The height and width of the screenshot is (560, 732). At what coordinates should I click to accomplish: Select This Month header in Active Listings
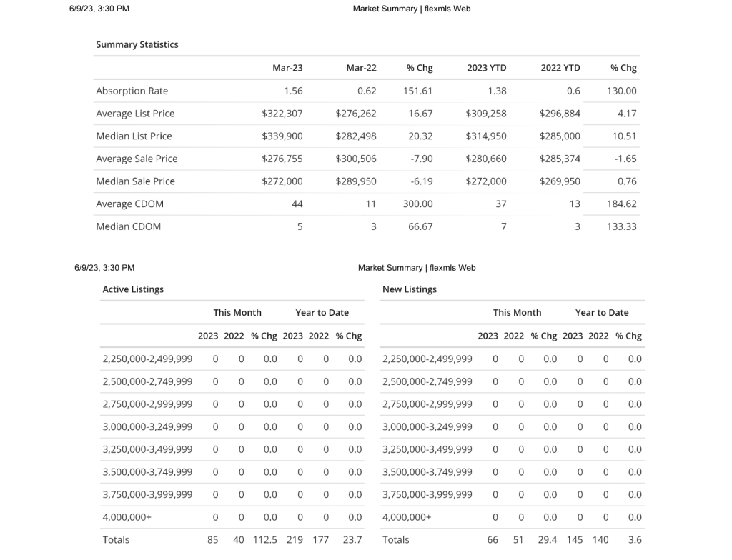(237, 313)
